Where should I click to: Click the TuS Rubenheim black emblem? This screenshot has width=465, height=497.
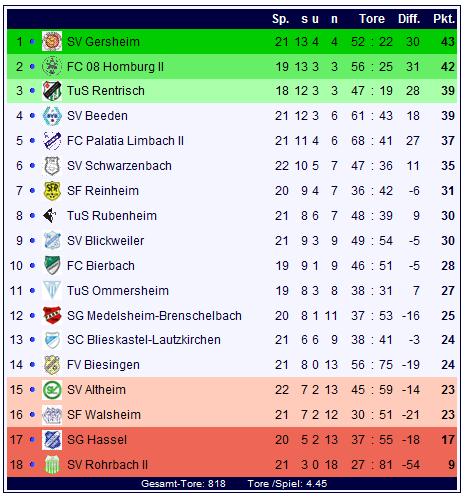[50, 215]
